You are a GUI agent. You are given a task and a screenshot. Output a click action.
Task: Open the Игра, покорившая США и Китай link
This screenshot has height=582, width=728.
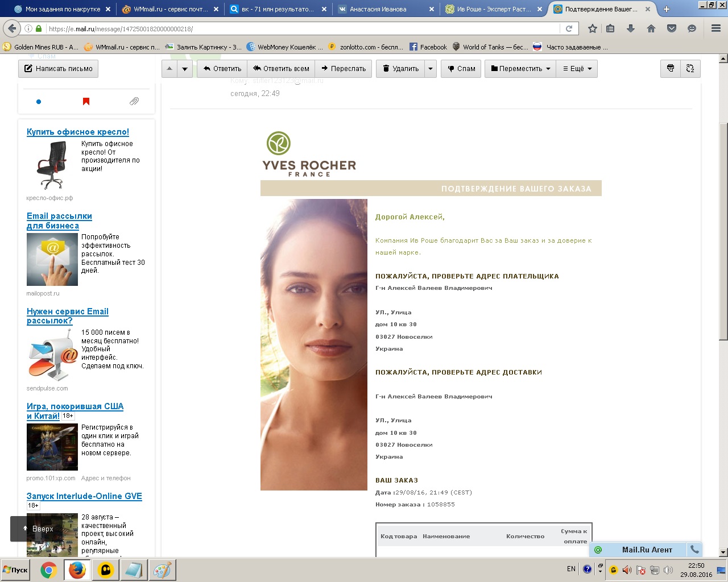[75, 411]
